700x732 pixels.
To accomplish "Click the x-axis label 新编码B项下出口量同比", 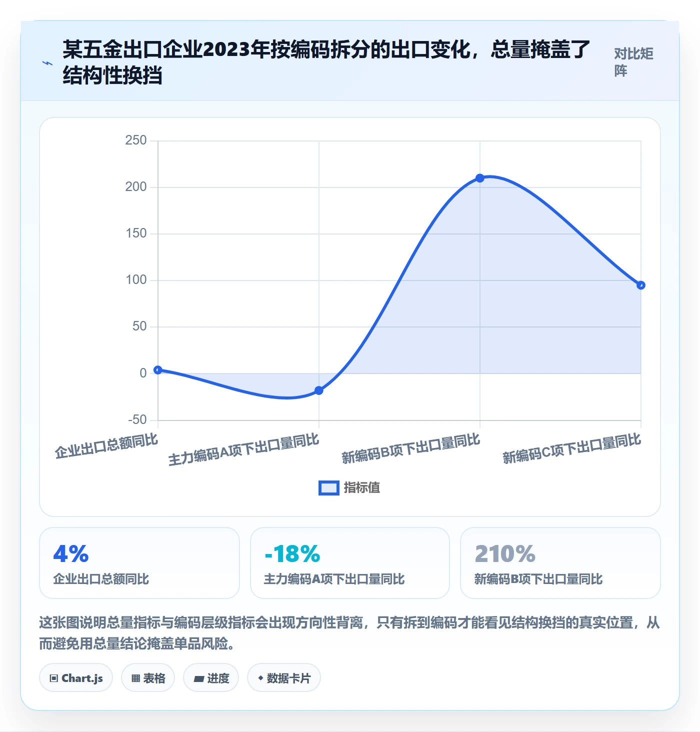I will point(411,448).
